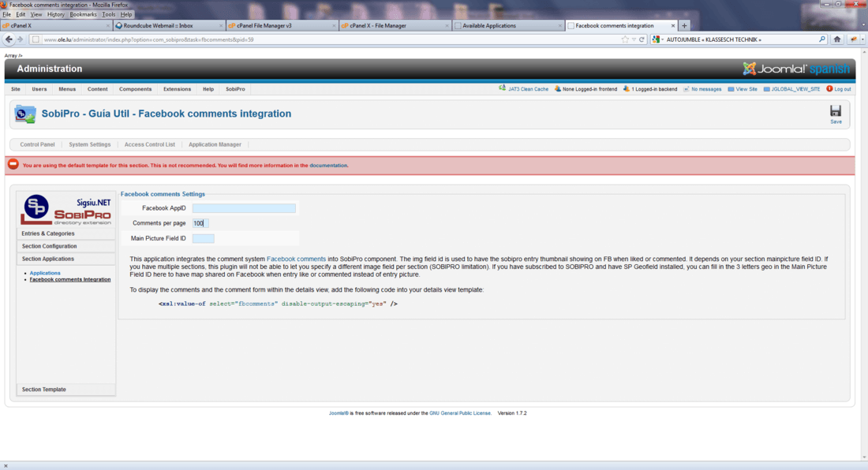Click the Firefox back arrow button
The image size is (868, 470).
click(9, 39)
